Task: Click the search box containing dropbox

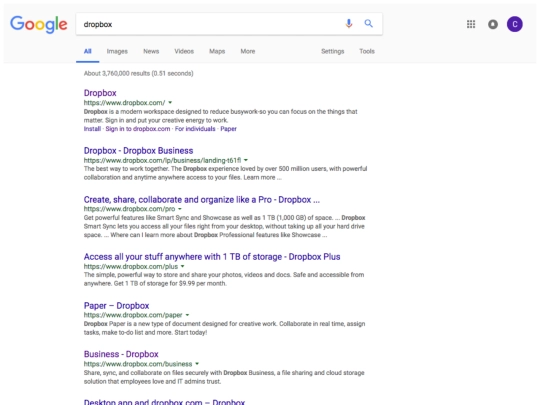Action: click(229, 24)
